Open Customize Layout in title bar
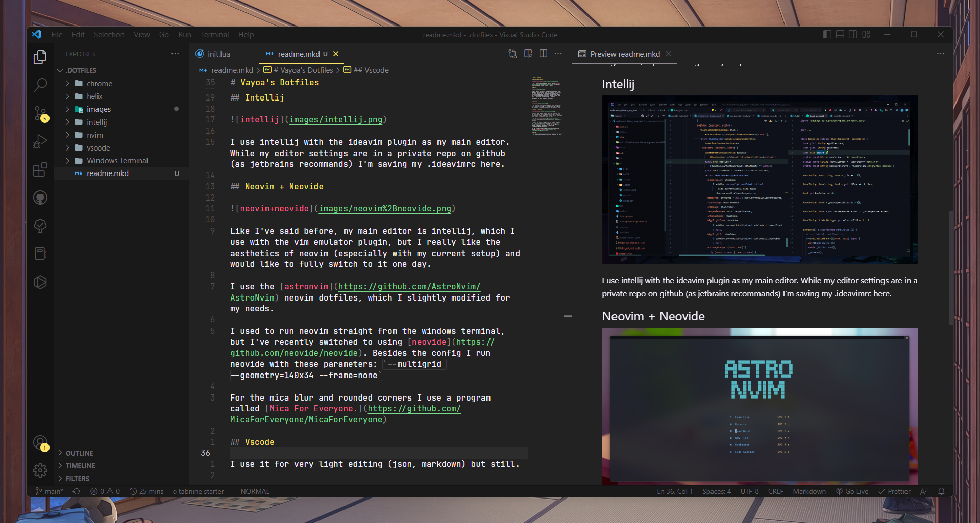 [866, 34]
